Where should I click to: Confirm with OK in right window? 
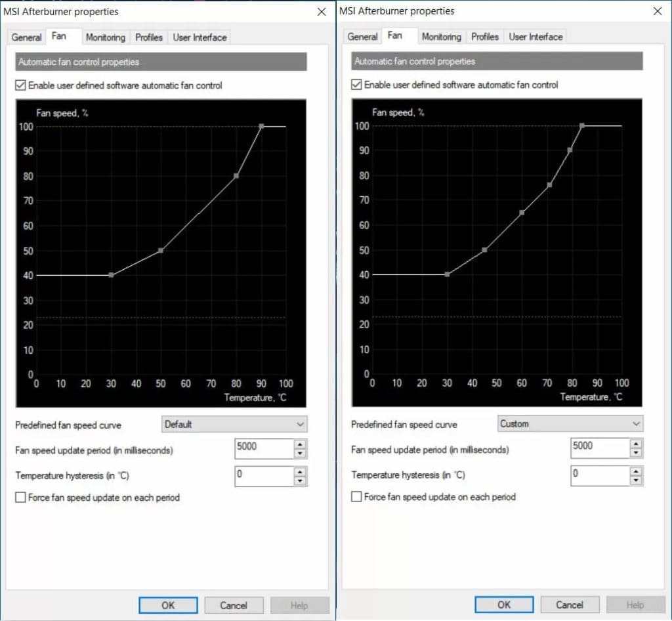[x=504, y=605]
